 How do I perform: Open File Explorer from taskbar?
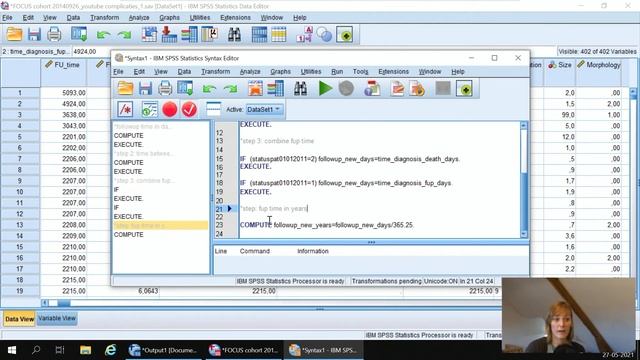point(85,350)
